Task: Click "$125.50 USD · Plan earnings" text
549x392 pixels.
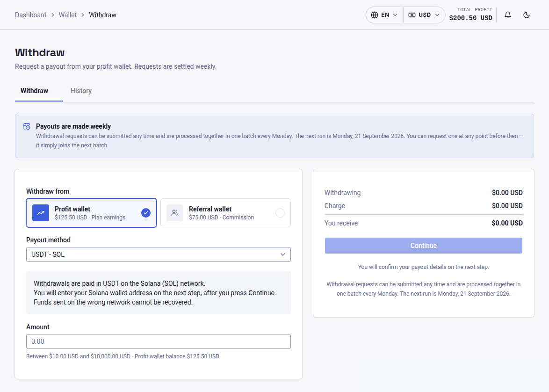Action: point(90,218)
